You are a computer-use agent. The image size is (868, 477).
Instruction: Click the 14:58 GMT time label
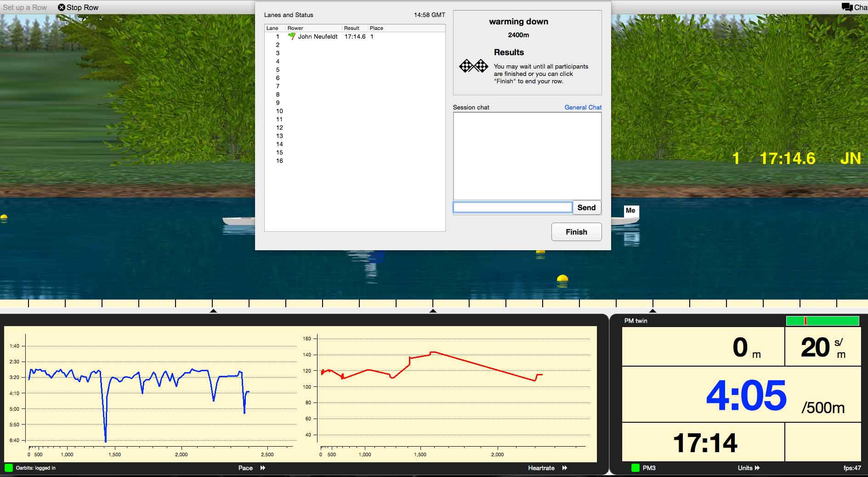click(x=429, y=15)
